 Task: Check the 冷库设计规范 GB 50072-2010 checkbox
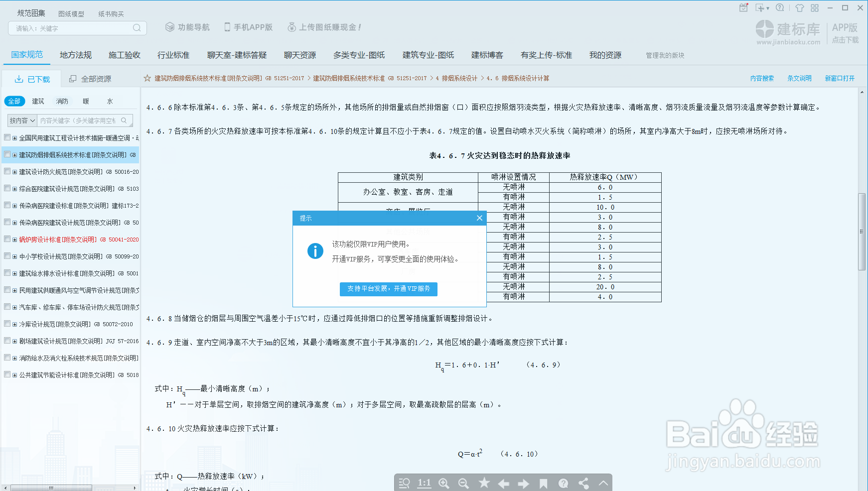click(x=7, y=324)
